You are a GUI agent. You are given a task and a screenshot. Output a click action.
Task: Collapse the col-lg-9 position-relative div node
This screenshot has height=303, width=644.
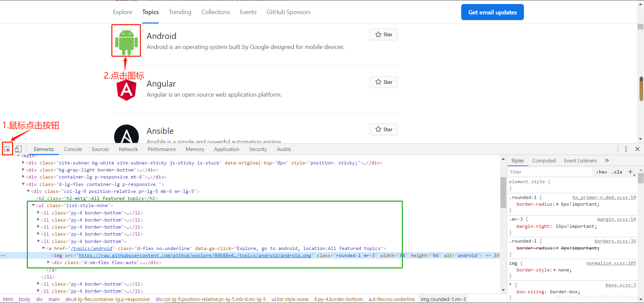pos(28,191)
